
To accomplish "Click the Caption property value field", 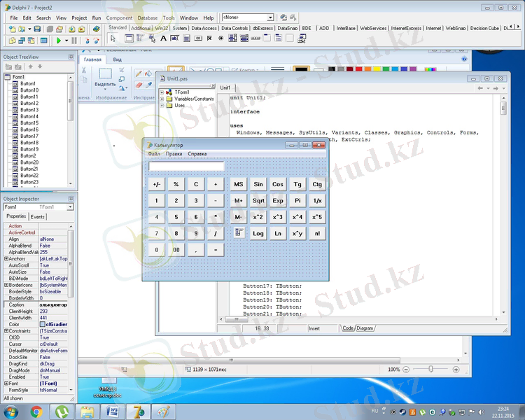I will 53,304.
